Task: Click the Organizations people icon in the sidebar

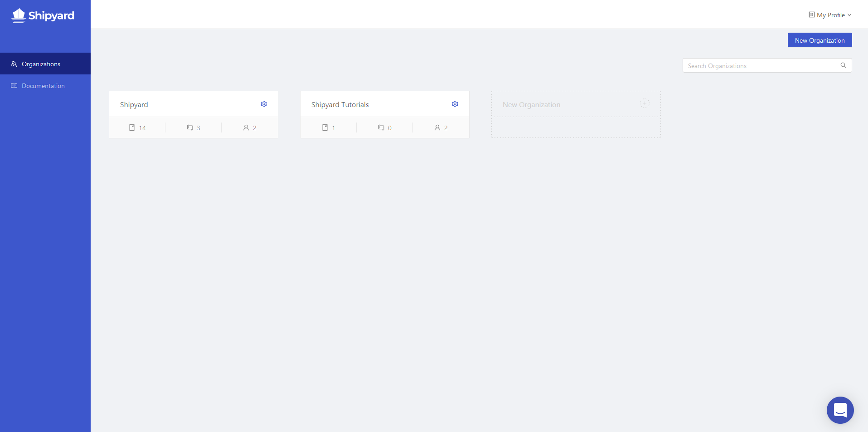Action: [x=14, y=64]
